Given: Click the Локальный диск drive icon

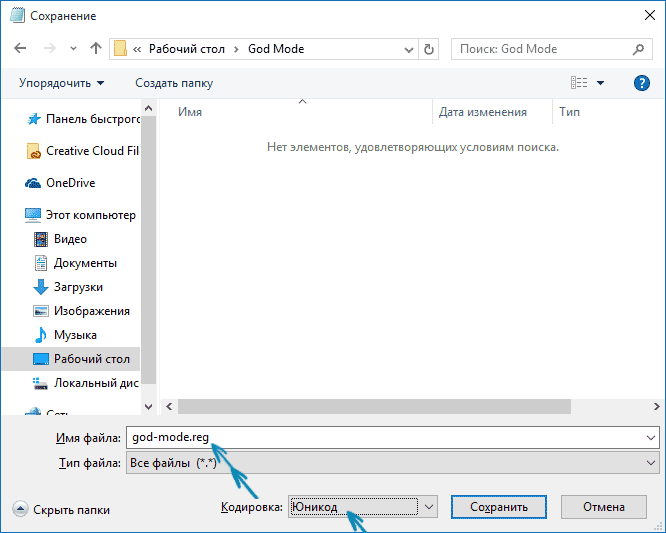Looking at the screenshot, I should (x=40, y=384).
